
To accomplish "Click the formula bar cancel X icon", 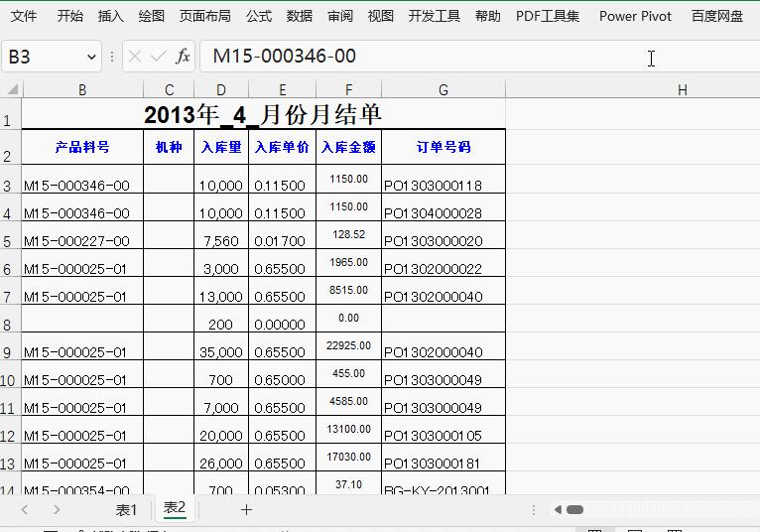I will 135,57.
